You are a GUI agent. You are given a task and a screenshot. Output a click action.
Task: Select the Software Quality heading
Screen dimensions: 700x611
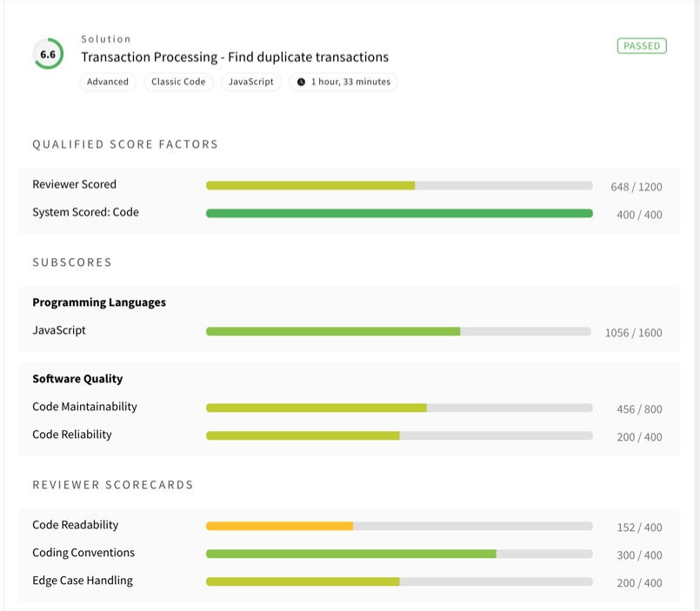77,379
